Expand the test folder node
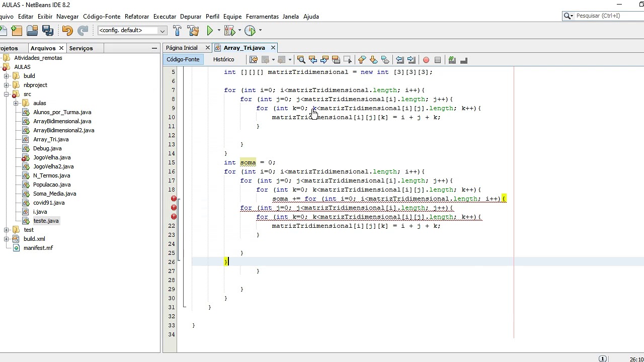 (7, 230)
